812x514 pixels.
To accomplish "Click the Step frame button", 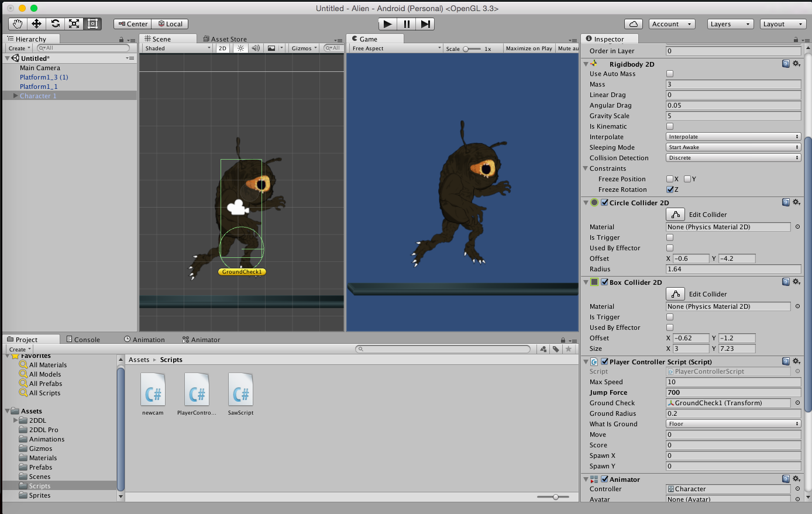I will pos(425,24).
